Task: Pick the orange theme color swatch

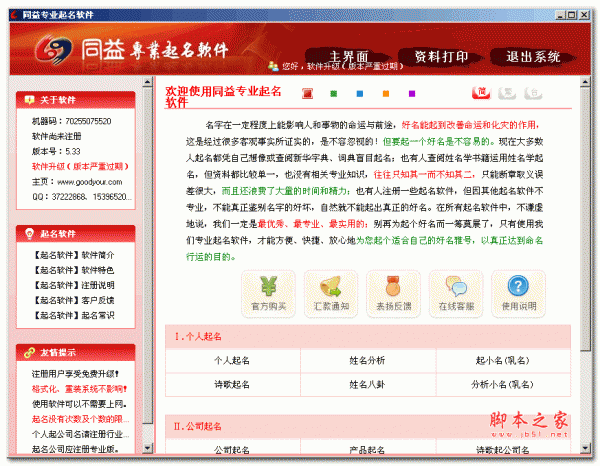Action: point(386,94)
